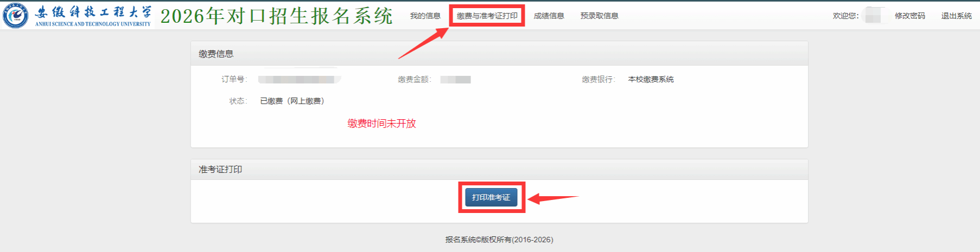Click the 缴费信息 panel header
Image resolution: width=980 pixels, height=252 pixels.
click(x=499, y=54)
